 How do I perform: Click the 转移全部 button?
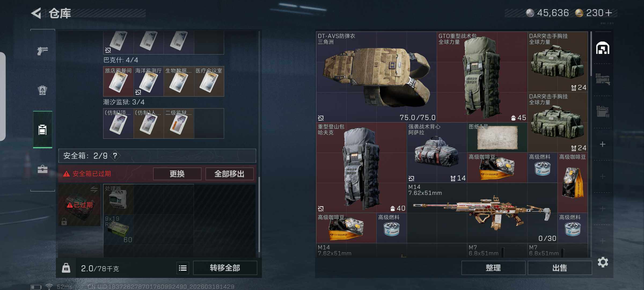(225, 268)
